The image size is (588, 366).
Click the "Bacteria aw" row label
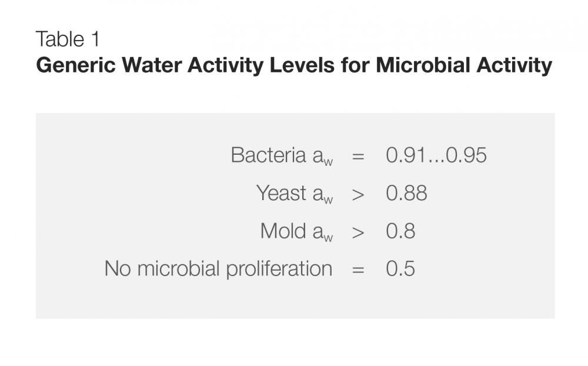(281, 156)
